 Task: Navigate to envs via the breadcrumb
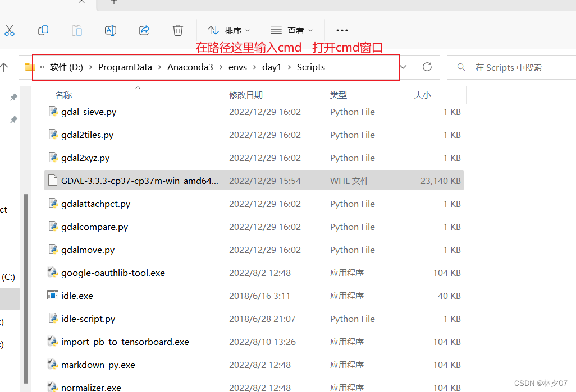click(x=237, y=67)
